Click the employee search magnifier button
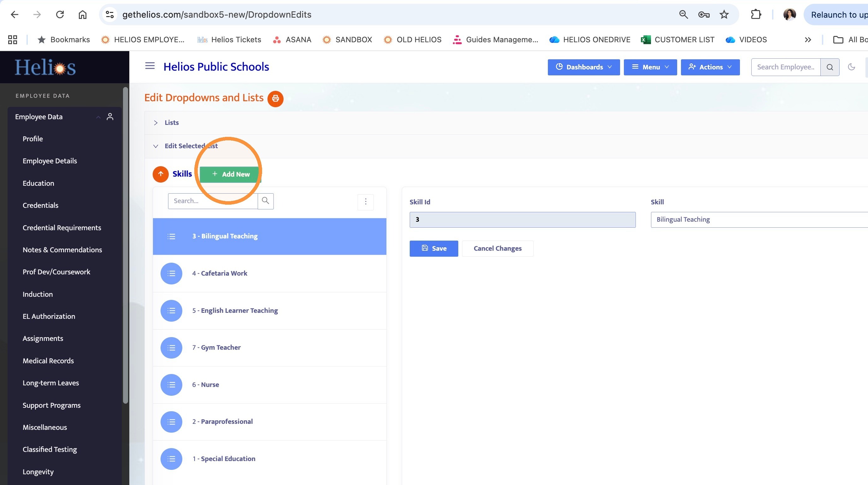Screen dimensions: 868x485 coord(830,67)
